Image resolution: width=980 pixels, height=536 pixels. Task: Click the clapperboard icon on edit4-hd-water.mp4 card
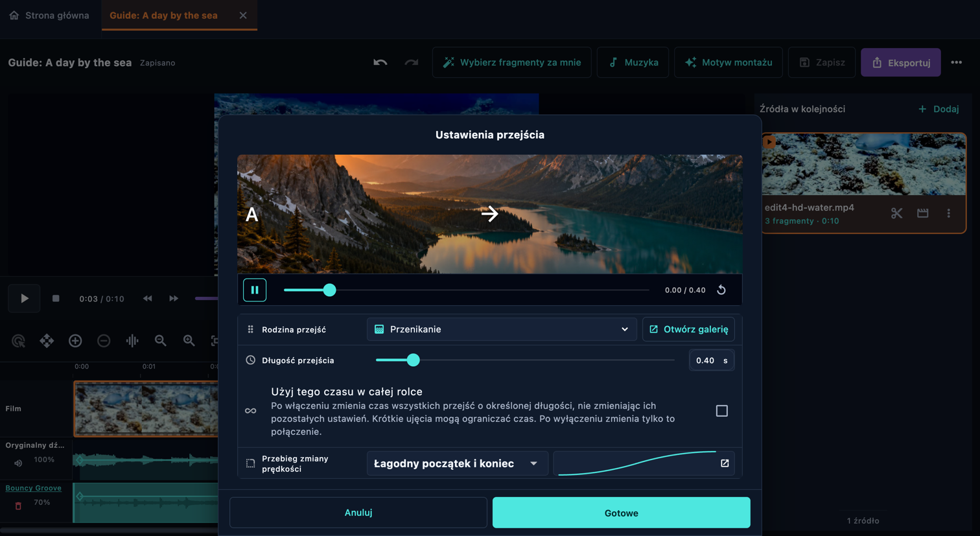coord(923,213)
